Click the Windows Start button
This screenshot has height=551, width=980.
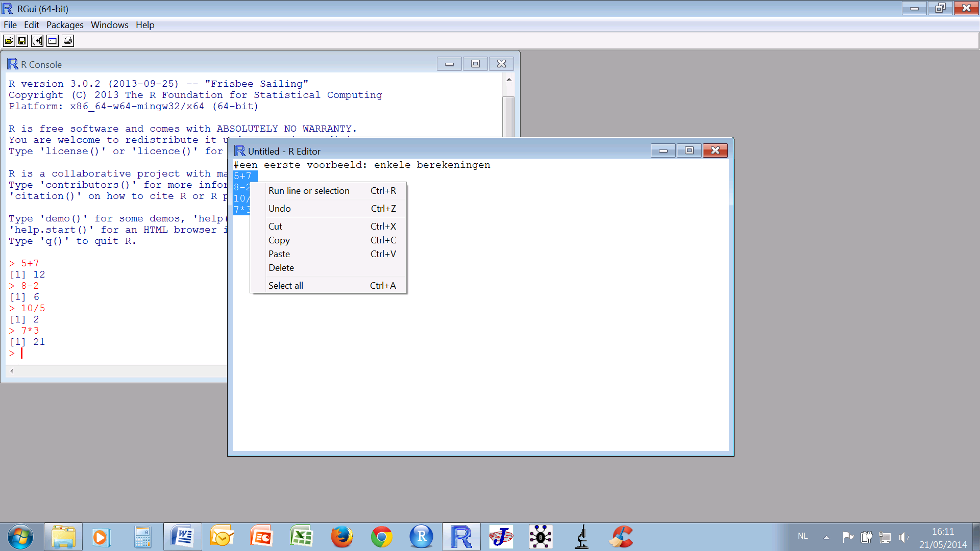pyautogui.click(x=20, y=537)
